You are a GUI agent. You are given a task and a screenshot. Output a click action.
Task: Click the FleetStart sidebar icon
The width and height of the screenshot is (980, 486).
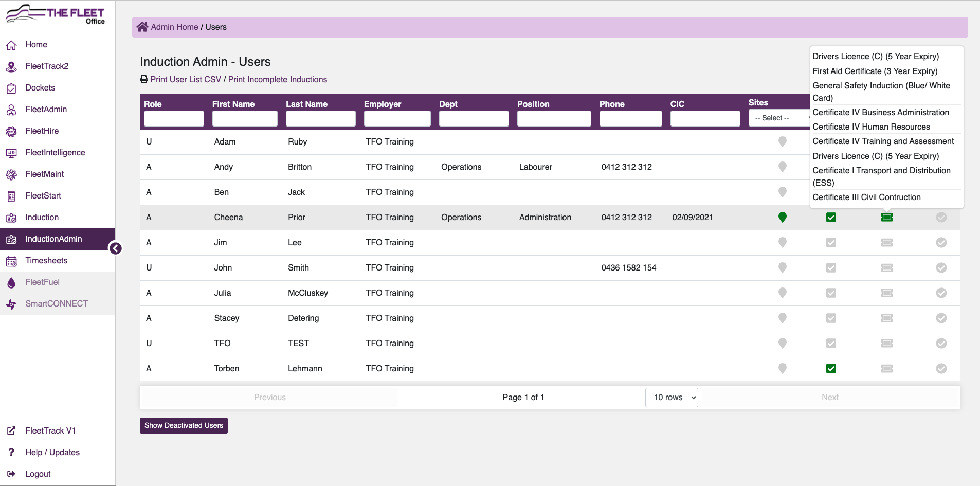(x=11, y=196)
